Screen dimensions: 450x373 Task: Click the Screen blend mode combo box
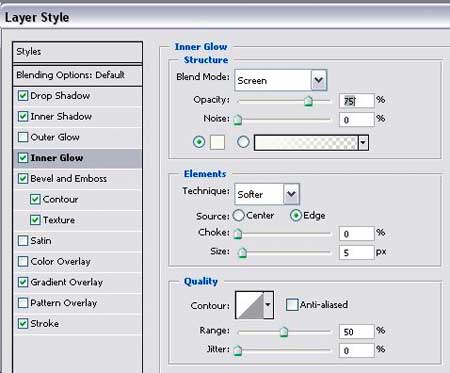[281, 80]
